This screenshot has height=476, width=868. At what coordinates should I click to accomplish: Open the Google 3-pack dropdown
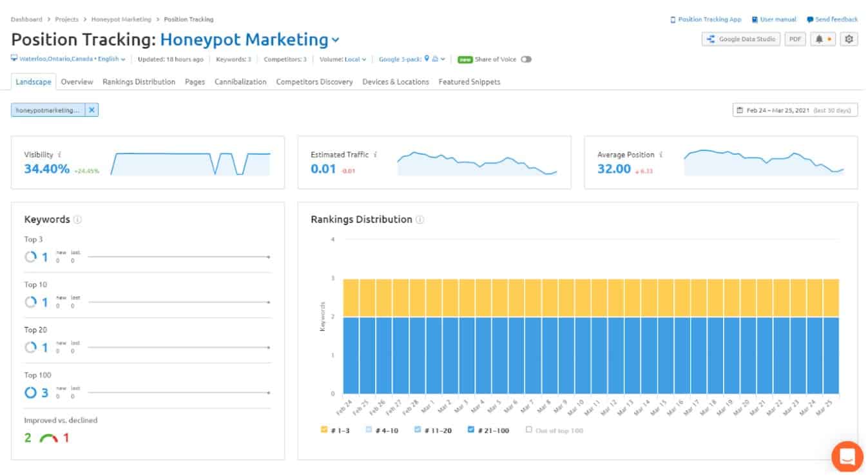(x=412, y=59)
